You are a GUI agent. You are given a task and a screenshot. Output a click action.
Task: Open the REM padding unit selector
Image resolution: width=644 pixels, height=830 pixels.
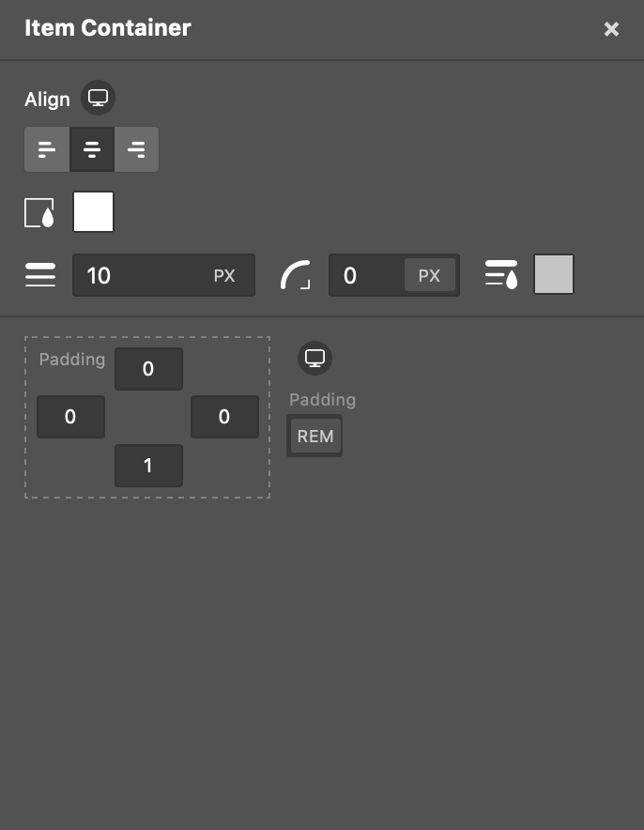pyautogui.click(x=314, y=437)
